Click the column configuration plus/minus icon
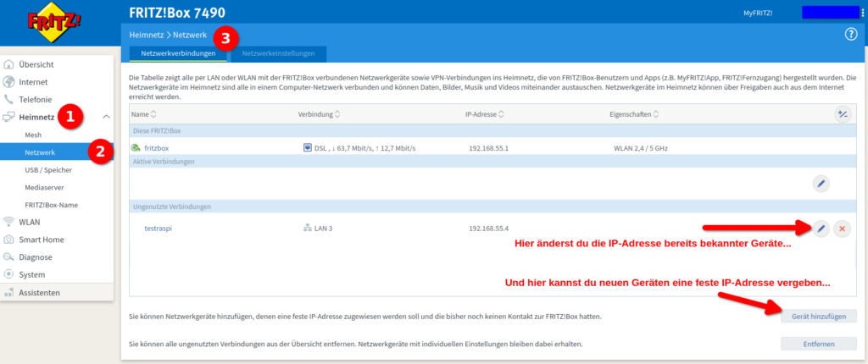The image size is (868, 364). point(843,114)
